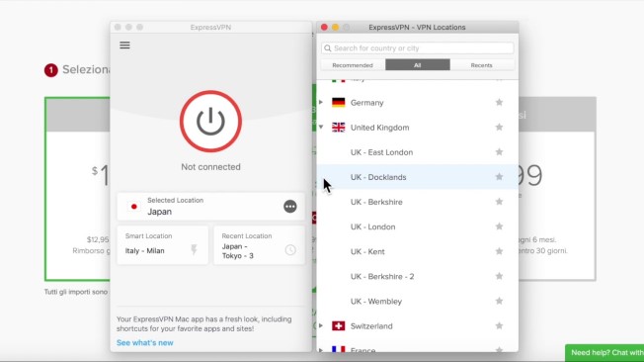
Task: Select the Germany location row
Action: [417, 103]
